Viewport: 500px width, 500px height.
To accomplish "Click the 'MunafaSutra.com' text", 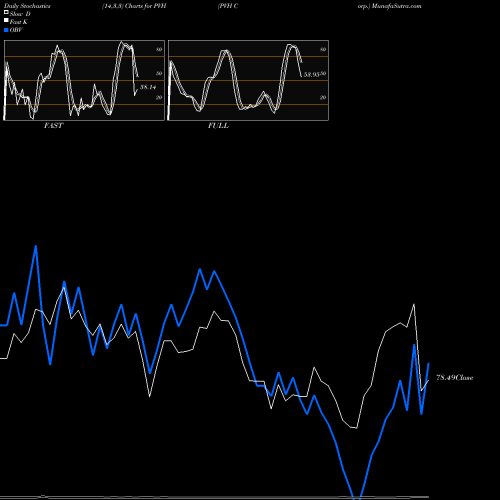I will pyautogui.click(x=396, y=6).
